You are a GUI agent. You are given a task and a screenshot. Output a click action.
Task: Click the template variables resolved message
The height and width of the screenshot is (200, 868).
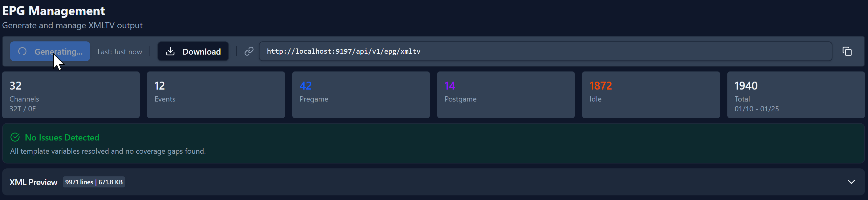click(108, 151)
